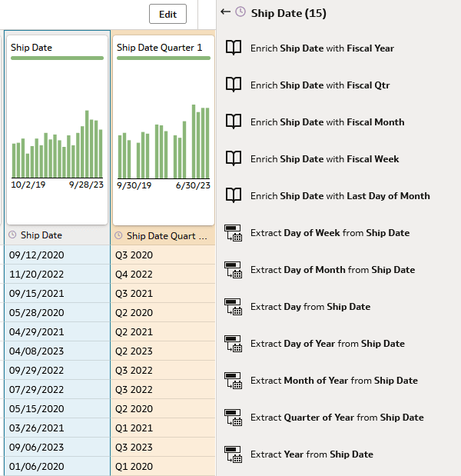The width and height of the screenshot is (461, 476).
Task: Click the extract icon for Day of Year
Action: click(234, 344)
